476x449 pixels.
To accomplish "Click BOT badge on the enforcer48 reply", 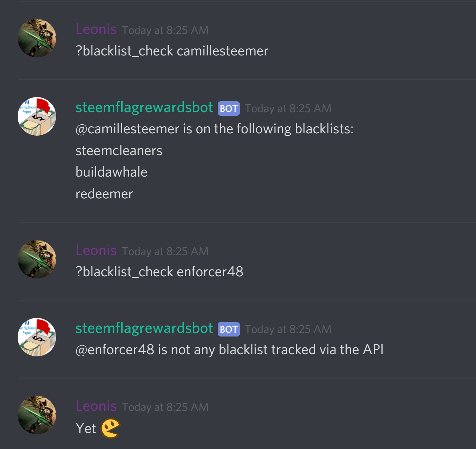I will tap(229, 329).
